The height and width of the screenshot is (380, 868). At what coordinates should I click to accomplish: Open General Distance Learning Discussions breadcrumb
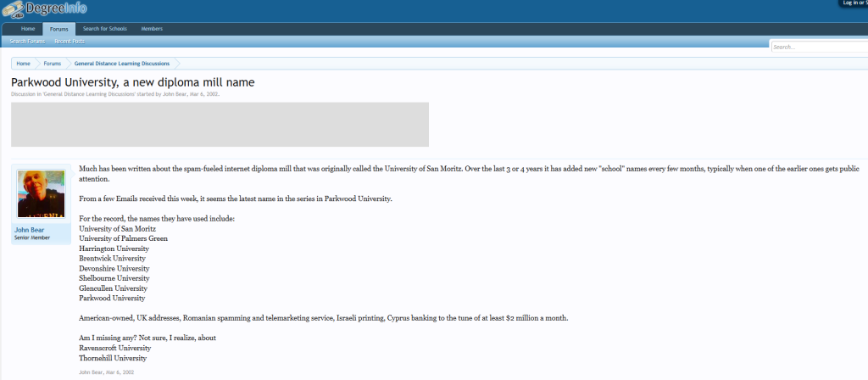pos(122,64)
